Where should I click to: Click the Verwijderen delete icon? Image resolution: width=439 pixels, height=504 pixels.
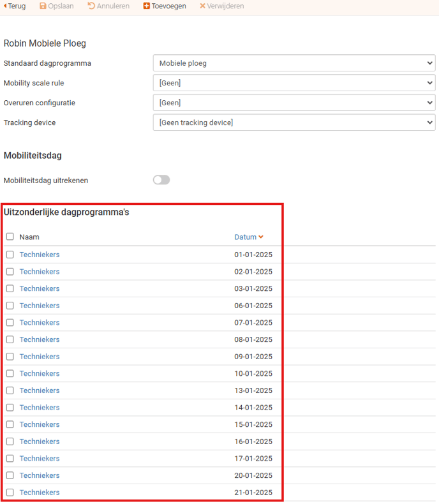pos(202,6)
